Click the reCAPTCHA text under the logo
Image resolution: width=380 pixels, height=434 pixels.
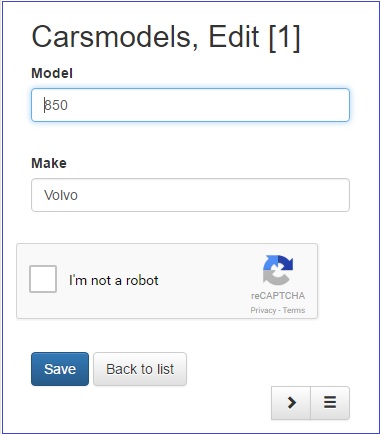278,296
